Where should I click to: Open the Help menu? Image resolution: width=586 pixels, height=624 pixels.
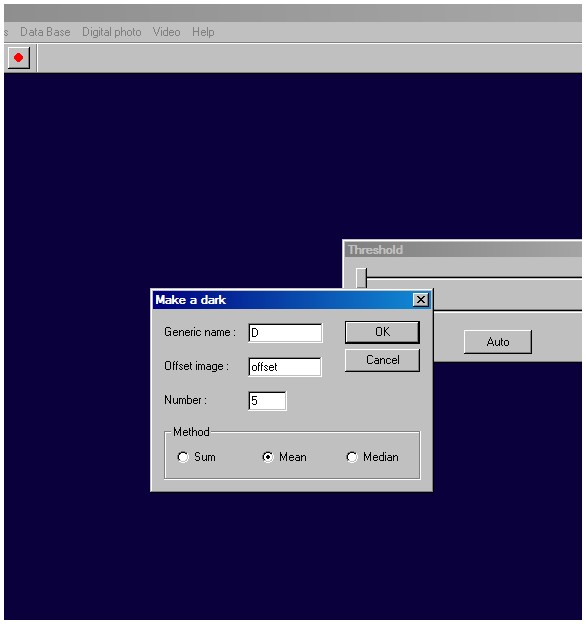(x=203, y=32)
